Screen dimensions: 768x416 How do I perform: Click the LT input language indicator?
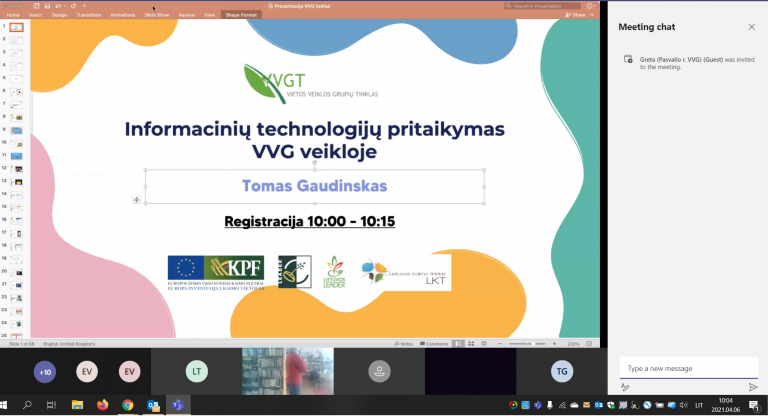pyautogui.click(x=699, y=405)
